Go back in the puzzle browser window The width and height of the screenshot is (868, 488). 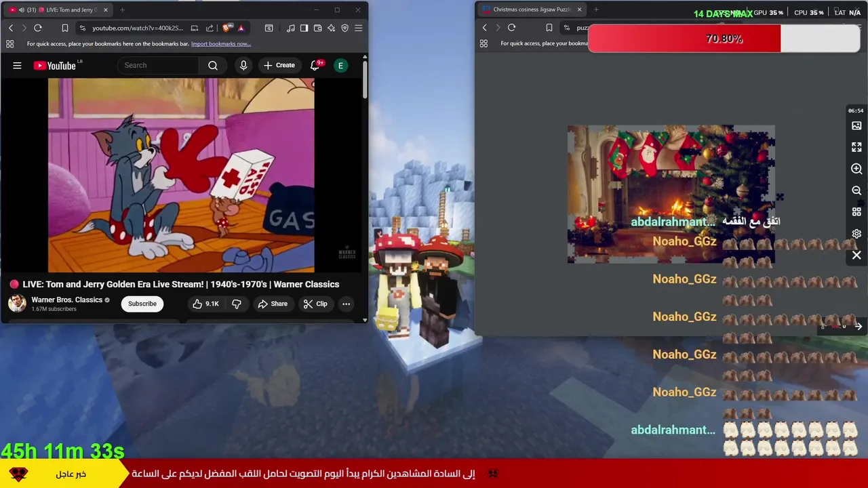(x=484, y=28)
